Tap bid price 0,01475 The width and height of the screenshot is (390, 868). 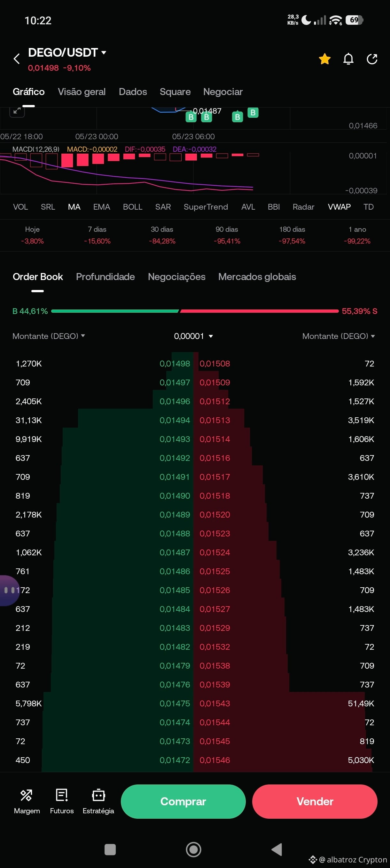(x=175, y=703)
